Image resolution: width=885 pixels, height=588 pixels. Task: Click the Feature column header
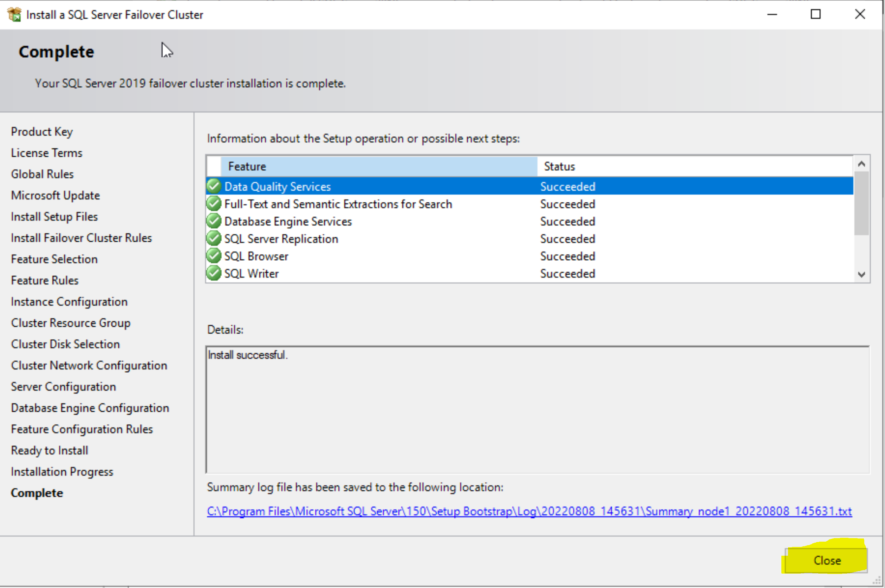tap(379, 166)
